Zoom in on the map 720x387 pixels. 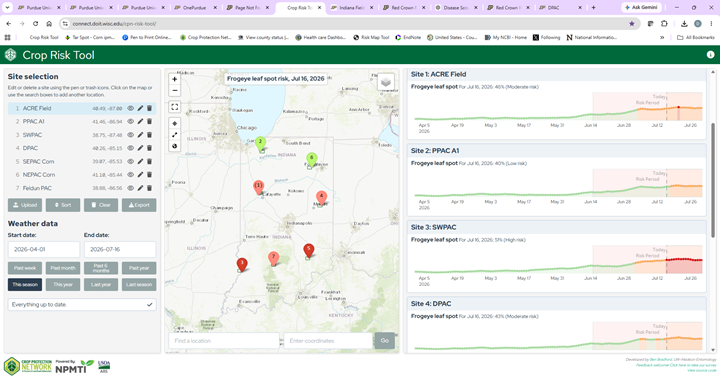(174, 79)
